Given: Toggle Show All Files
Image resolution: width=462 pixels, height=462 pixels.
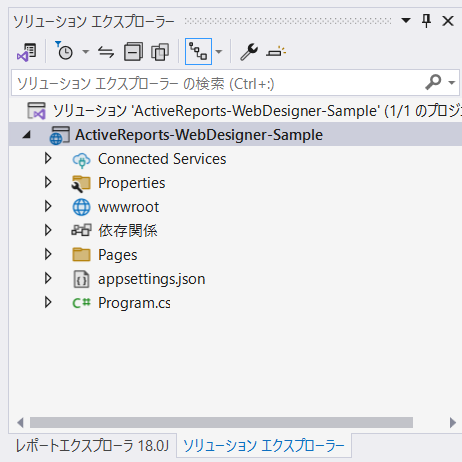Looking at the screenshot, I should 160,52.
